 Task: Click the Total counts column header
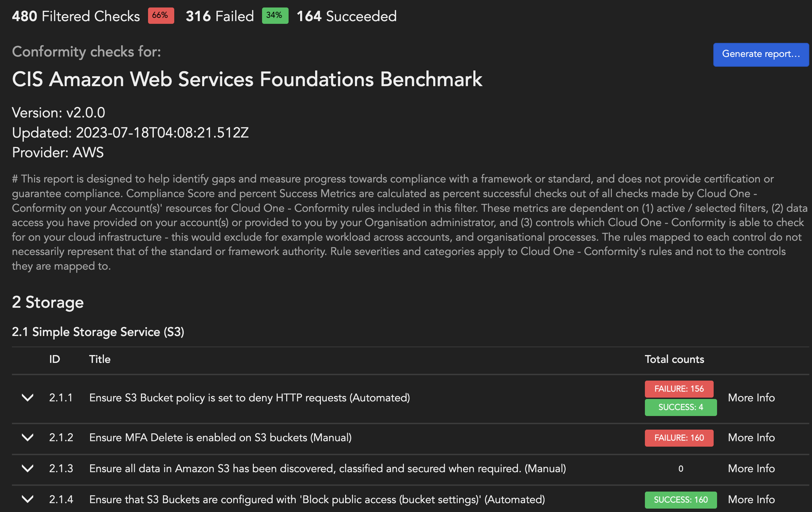click(674, 359)
